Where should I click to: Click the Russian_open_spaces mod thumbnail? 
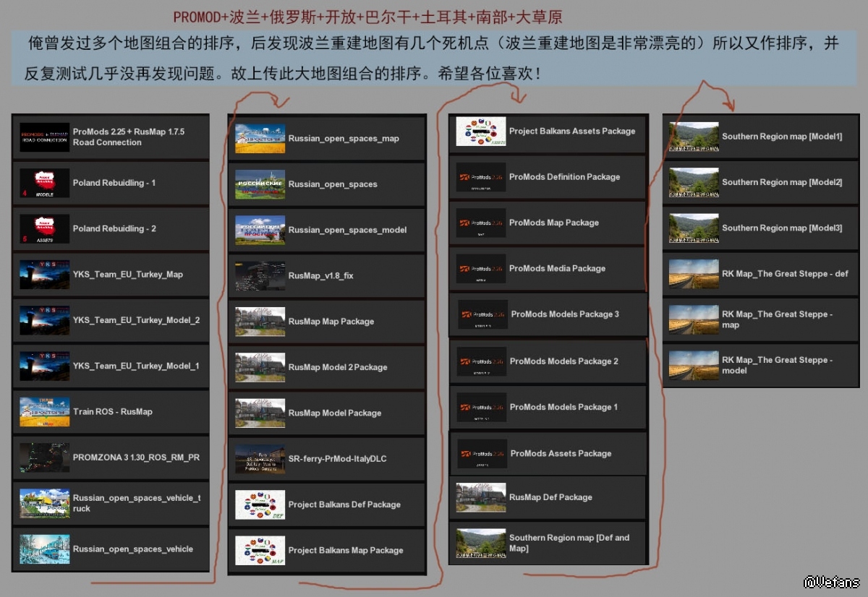[x=260, y=184]
